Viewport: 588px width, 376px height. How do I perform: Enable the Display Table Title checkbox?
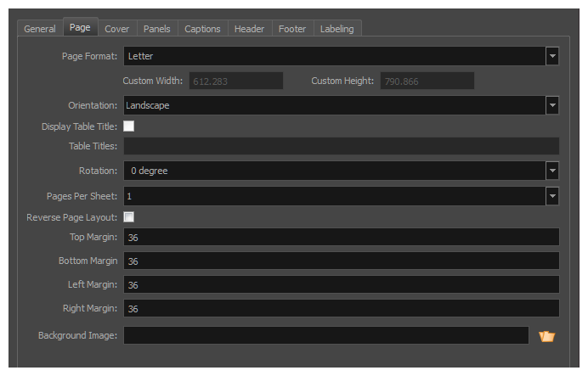coord(128,126)
